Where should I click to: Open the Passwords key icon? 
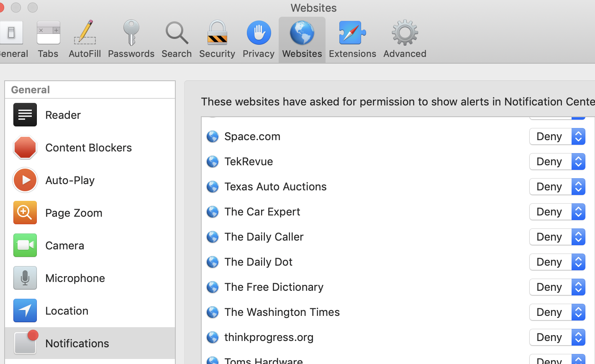pyautogui.click(x=131, y=33)
